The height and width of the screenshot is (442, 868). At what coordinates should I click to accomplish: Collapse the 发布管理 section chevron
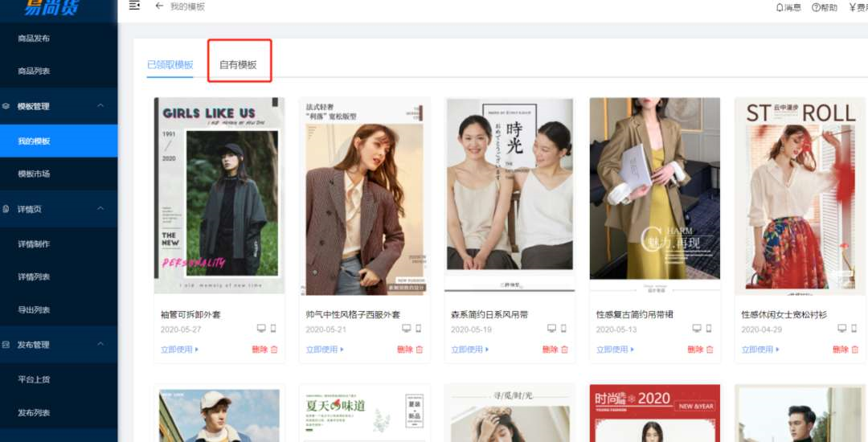(x=100, y=343)
